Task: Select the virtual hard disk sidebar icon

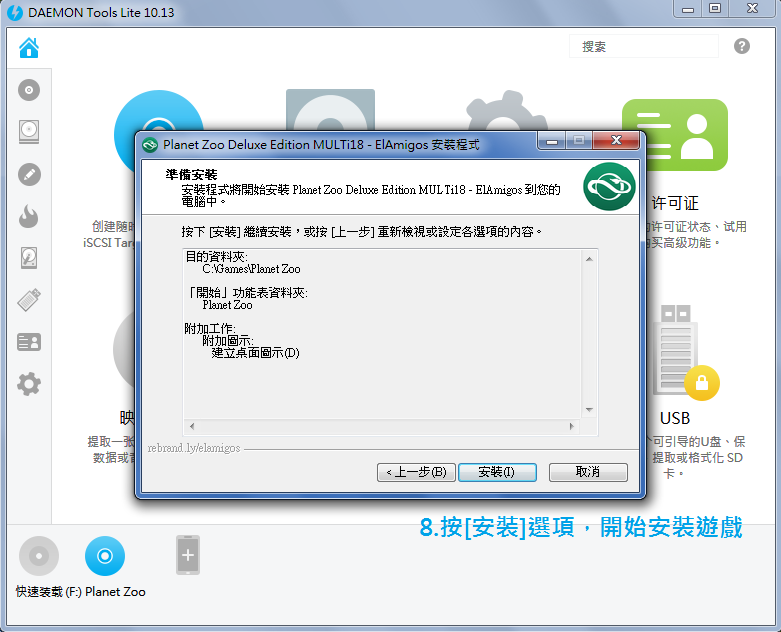Action: click(29, 258)
